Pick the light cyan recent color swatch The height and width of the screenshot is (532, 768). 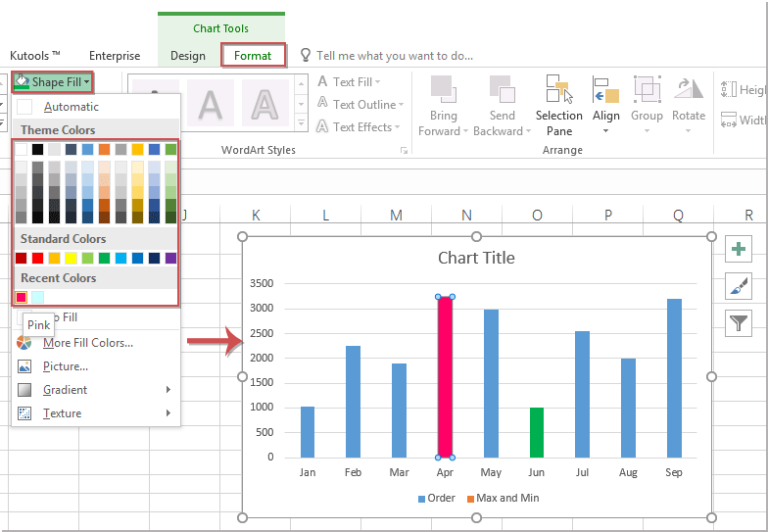[x=37, y=297]
